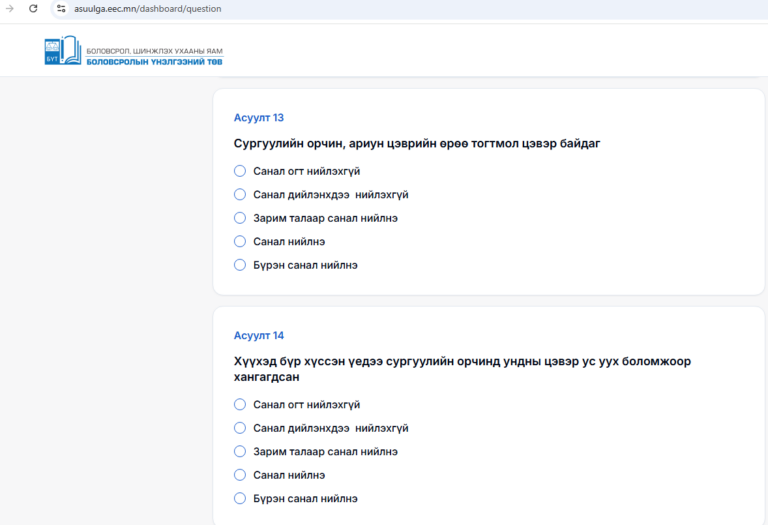The width and height of the screenshot is (768, 525).
Task: Choose 'Зарим талаар санал нийлнэ' under Асуулт 13
Action: coord(240,218)
